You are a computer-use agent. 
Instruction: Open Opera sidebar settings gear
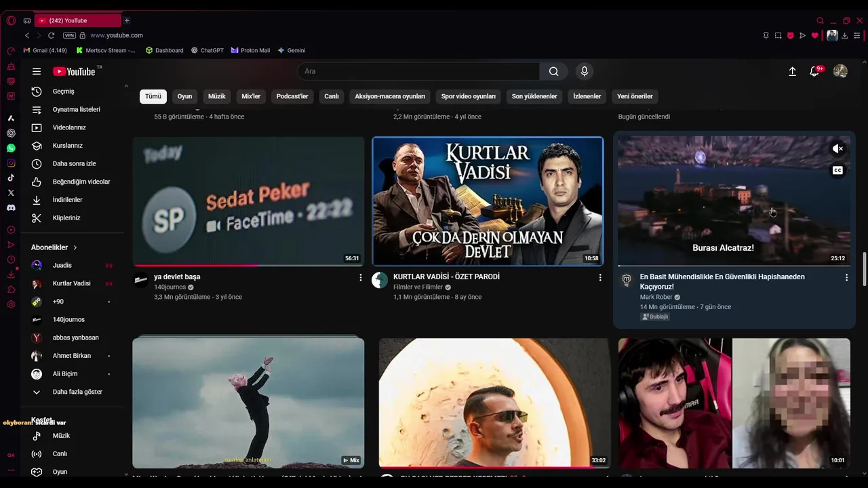click(11, 304)
